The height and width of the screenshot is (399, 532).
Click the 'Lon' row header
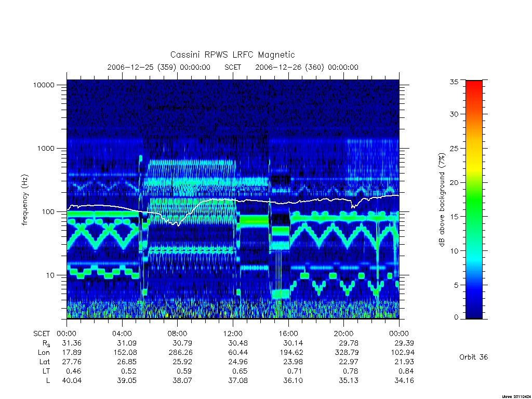[x=44, y=353]
